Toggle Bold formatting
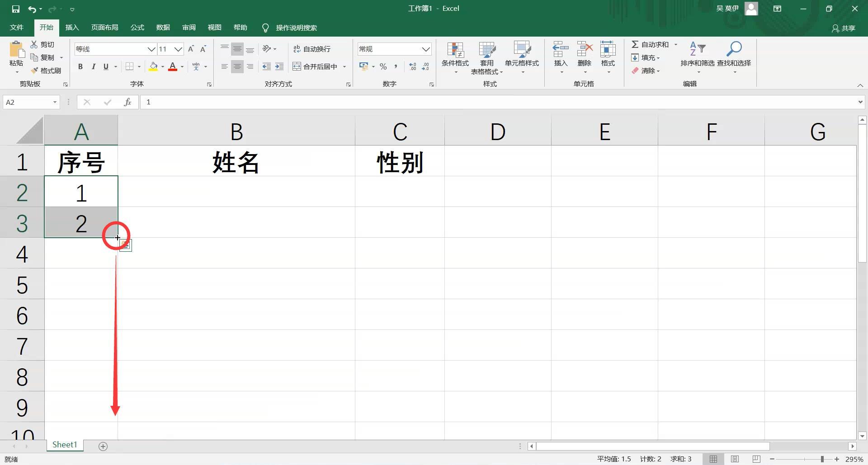The width and height of the screenshot is (868, 465). coord(80,66)
